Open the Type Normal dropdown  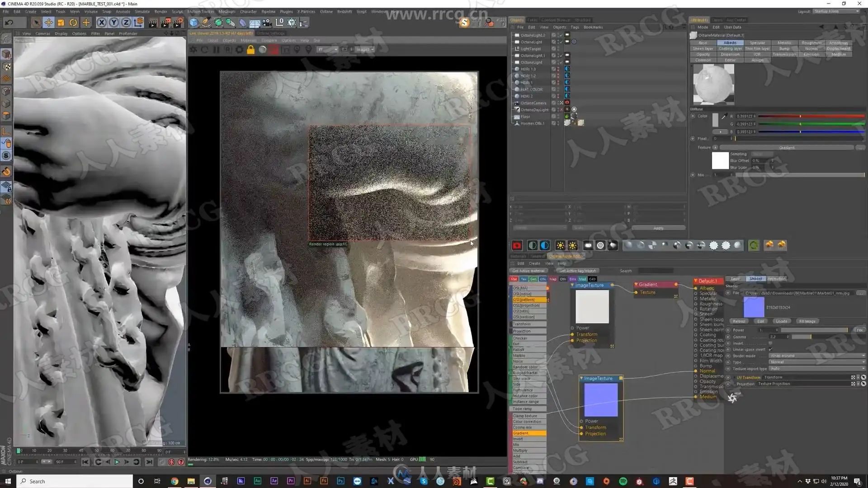(x=817, y=362)
